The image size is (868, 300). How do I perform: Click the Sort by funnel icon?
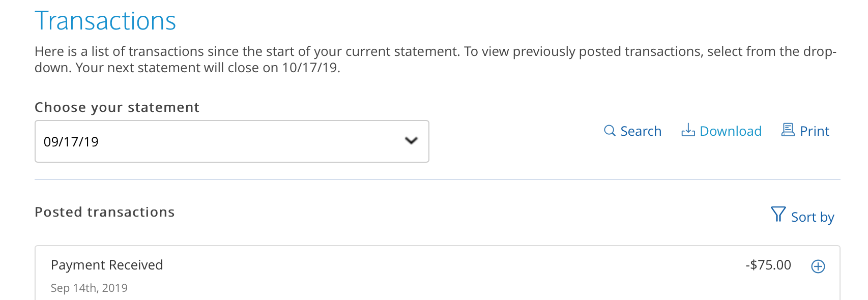tap(778, 214)
